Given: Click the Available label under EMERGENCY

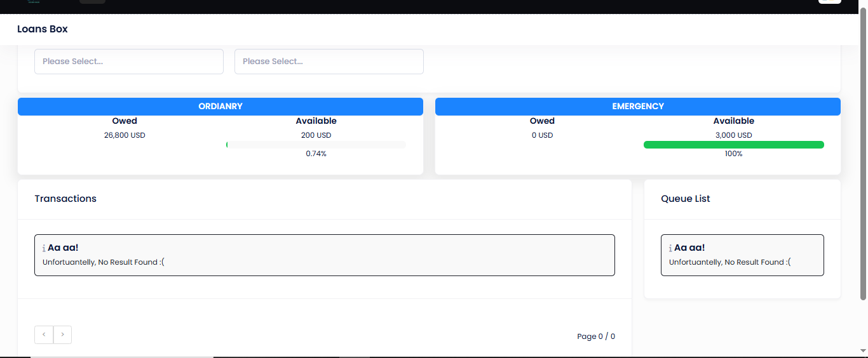Looking at the screenshot, I should coord(734,121).
